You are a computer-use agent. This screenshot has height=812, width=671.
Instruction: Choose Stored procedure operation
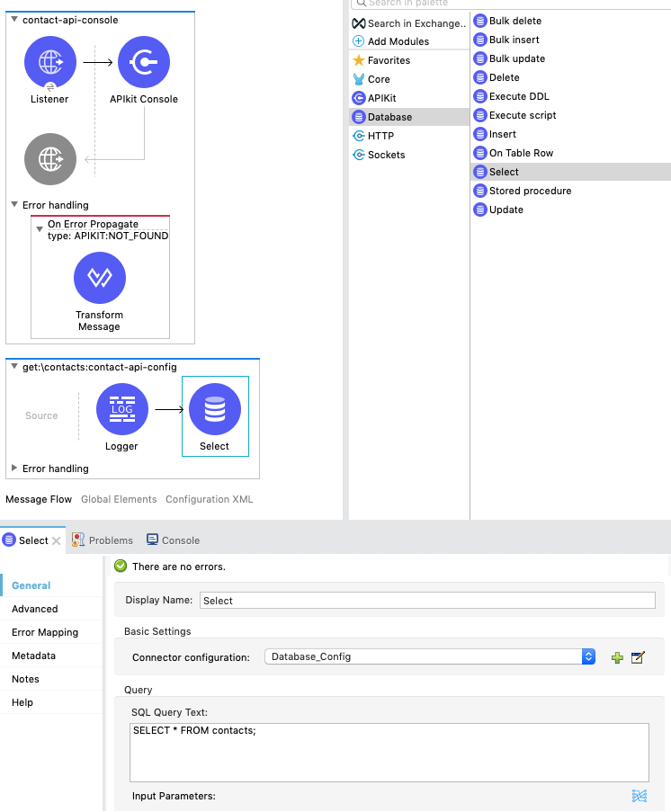click(x=523, y=192)
